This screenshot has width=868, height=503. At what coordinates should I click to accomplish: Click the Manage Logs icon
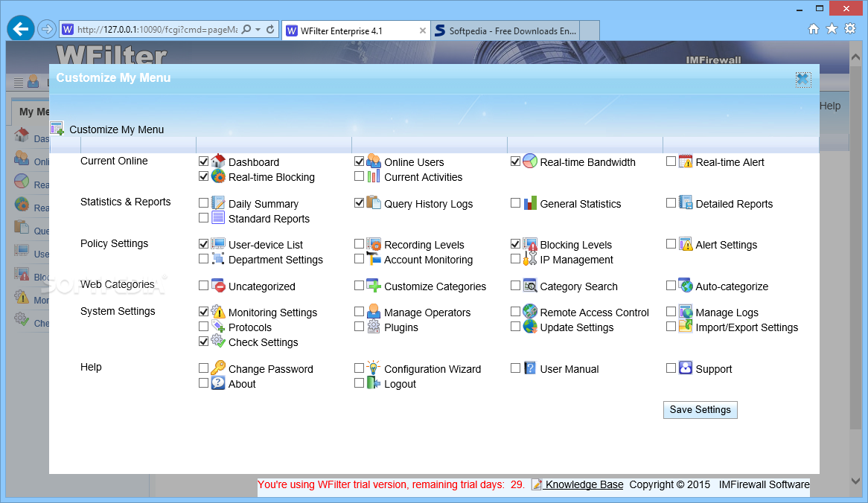(x=686, y=311)
